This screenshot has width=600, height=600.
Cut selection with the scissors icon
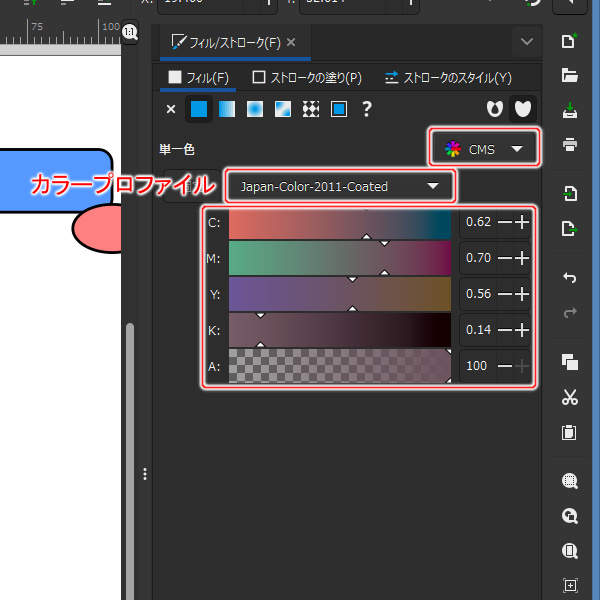[570, 397]
